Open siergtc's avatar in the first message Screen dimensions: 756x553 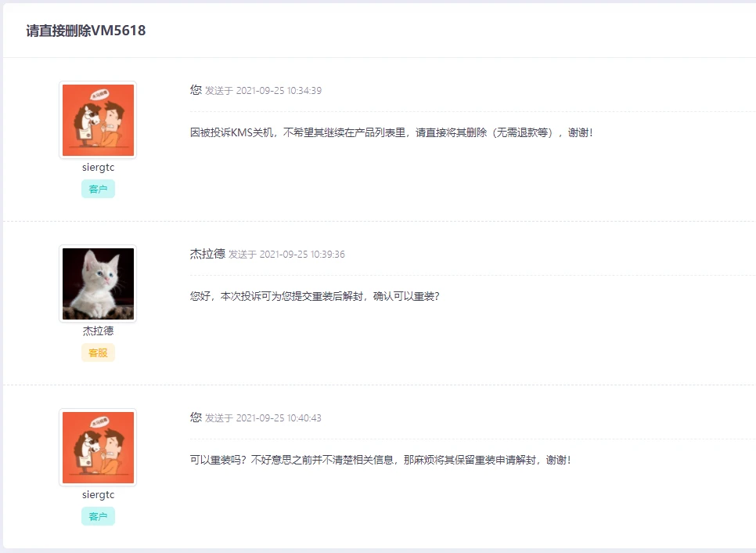(x=98, y=120)
